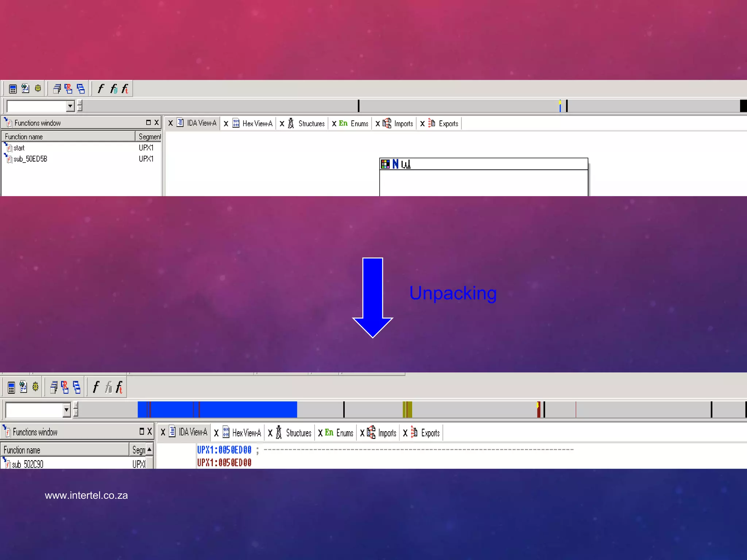
Task: Click the calculator icon in bottom toolbar
Action: [11, 388]
